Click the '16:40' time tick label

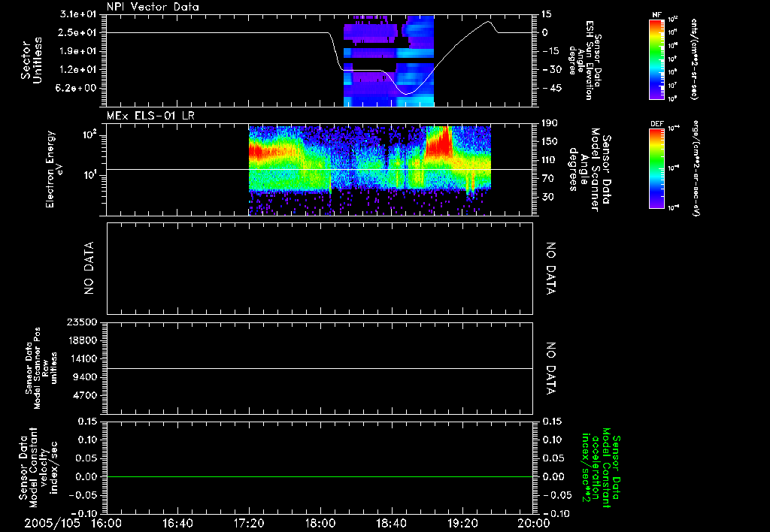(177, 524)
